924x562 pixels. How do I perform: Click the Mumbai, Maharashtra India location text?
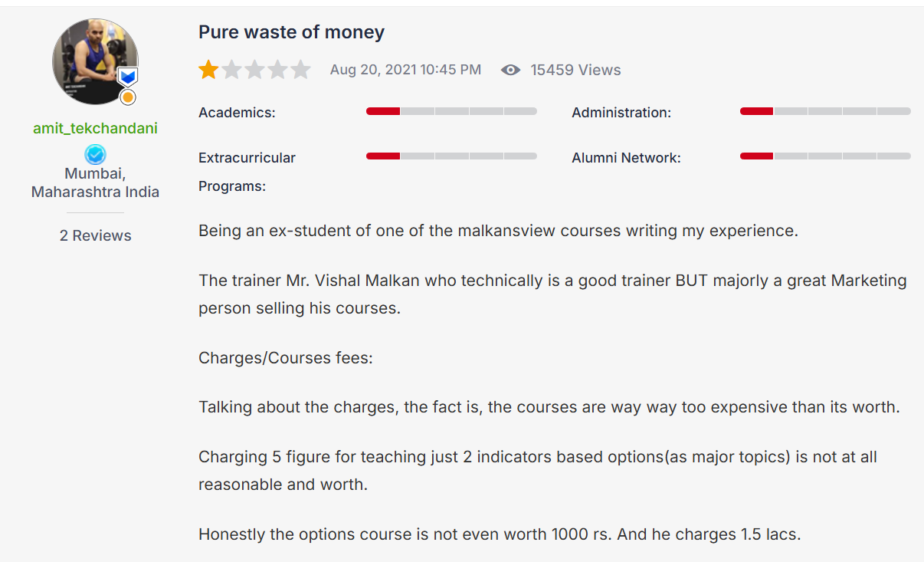point(95,182)
